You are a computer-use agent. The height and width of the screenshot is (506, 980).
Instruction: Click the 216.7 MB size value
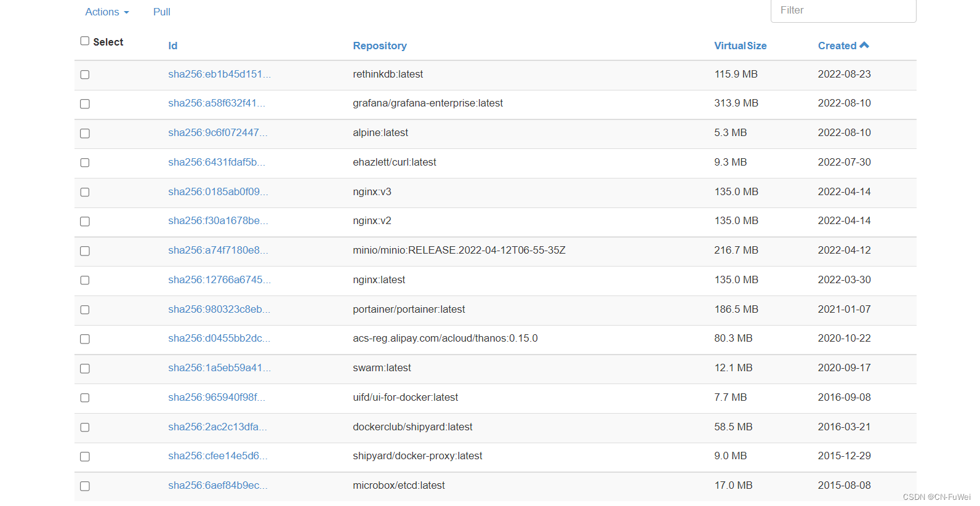736,250
